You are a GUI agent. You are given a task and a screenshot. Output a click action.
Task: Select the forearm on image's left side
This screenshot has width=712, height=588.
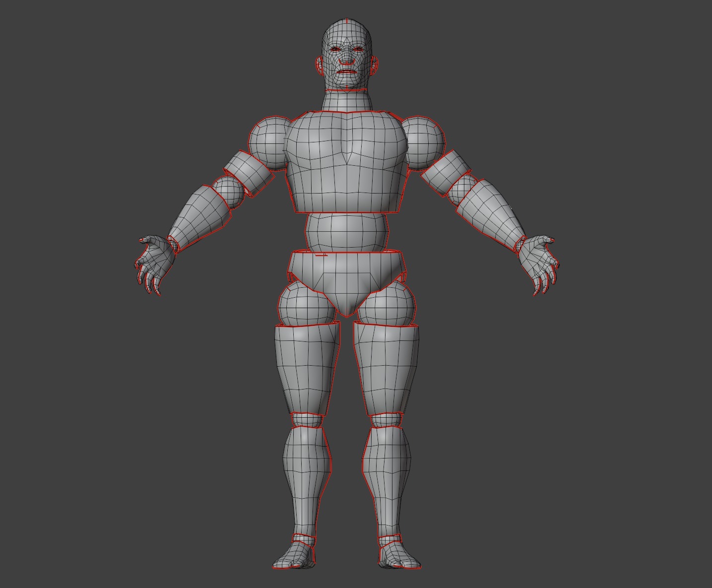click(x=201, y=217)
